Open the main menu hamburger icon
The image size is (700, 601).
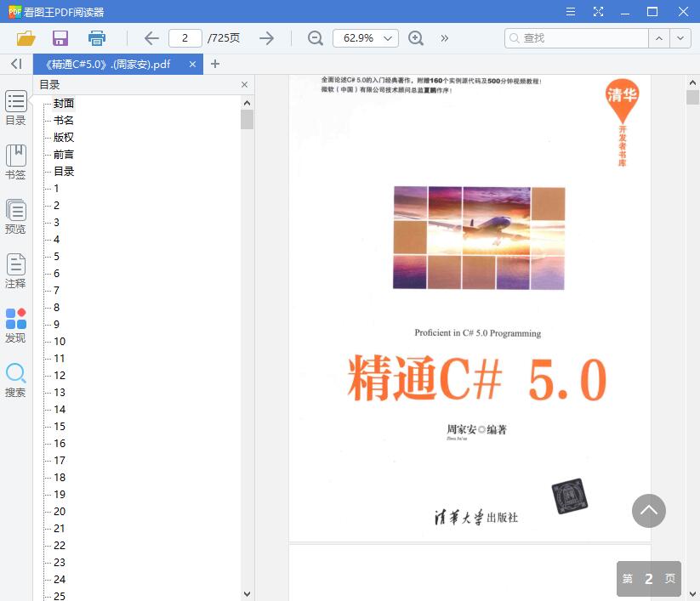pyautogui.click(x=571, y=12)
